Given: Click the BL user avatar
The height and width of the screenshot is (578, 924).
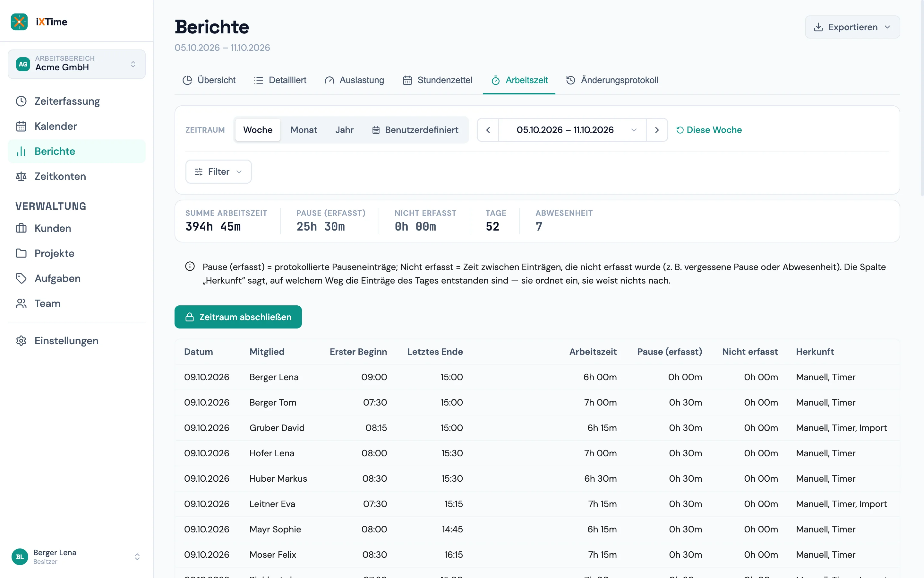Looking at the screenshot, I should click(x=20, y=556).
